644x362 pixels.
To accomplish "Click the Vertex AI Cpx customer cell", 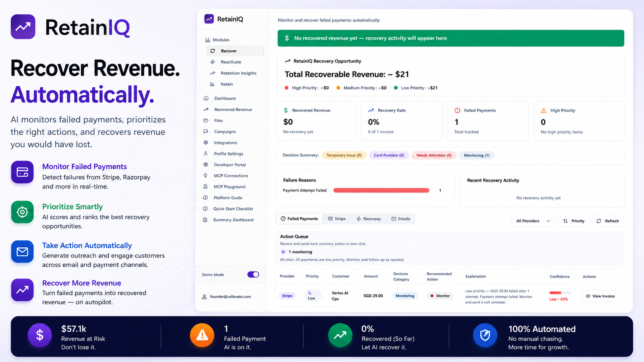I will pyautogui.click(x=340, y=296).
